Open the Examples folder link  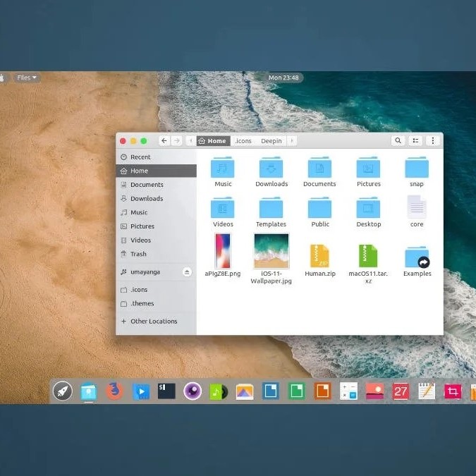[x=417, y=257]
